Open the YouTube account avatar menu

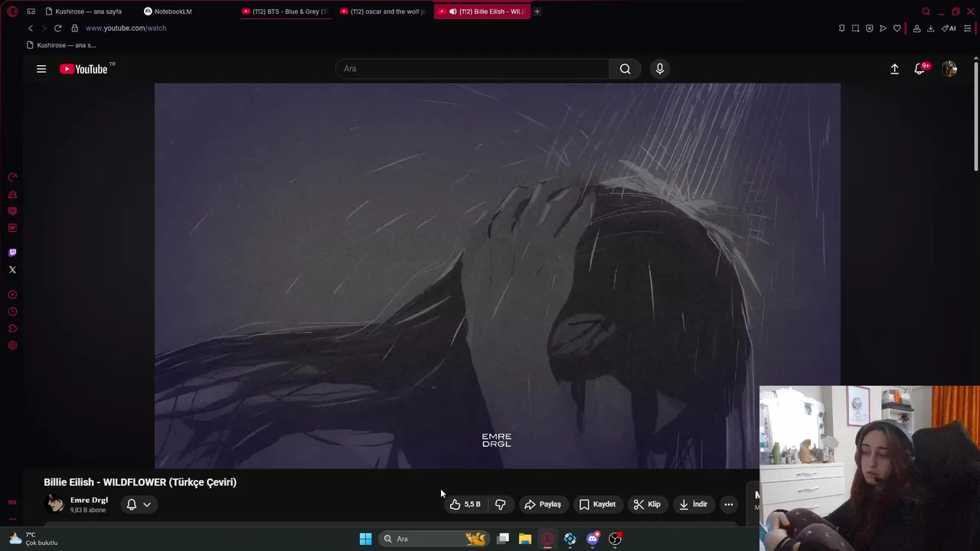tap(949, 69)
